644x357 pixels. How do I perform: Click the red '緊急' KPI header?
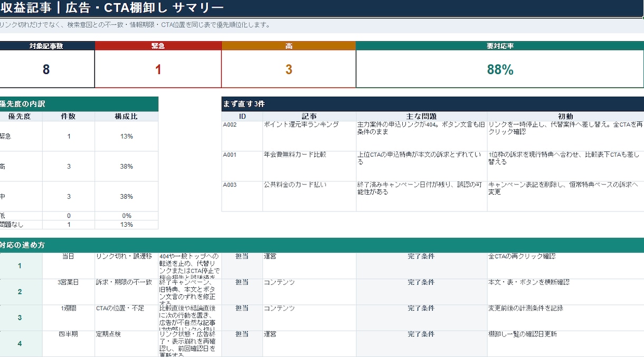[158, 46]
